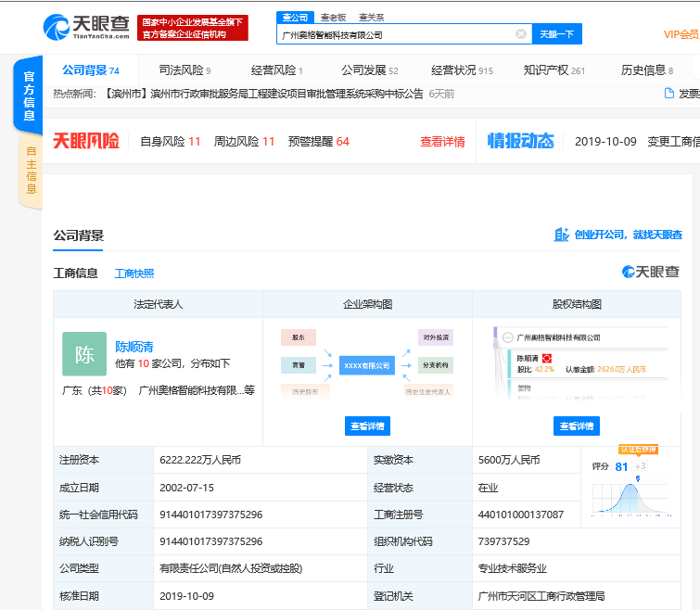
Task: Click 预警提醒 64 item
Action: tap(318, 142)
